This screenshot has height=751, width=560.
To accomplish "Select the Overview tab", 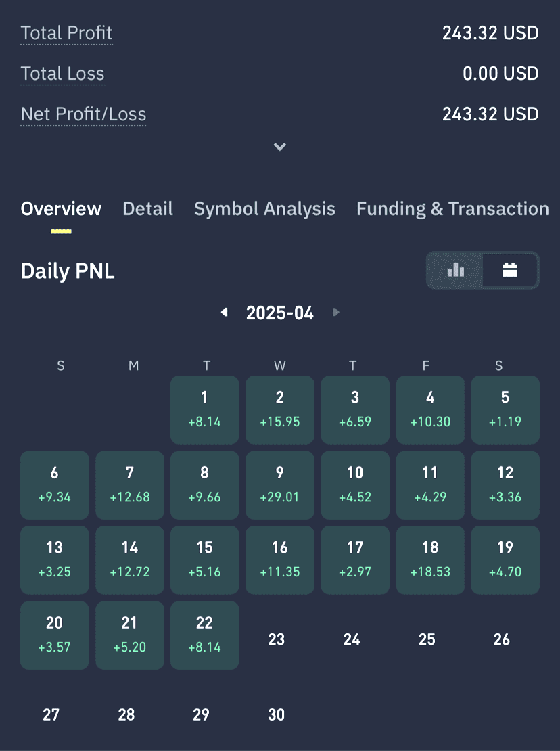I will click(x=62, y=209).
